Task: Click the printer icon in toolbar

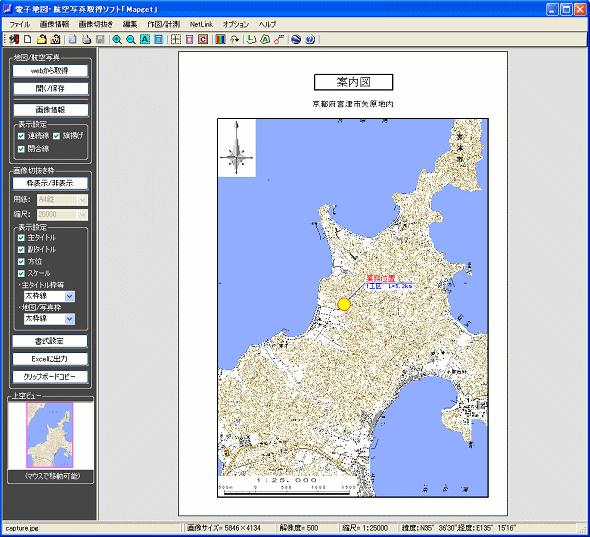Action: coord(87,40)
